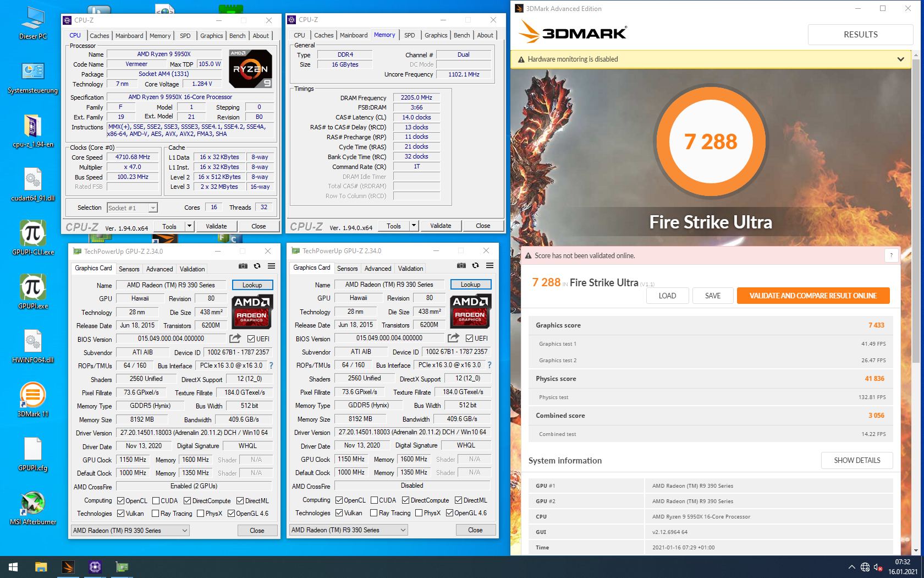The image size is (924, 578).
Task: Toggle OpenCL checkbox in left GPU-Z
Action: (121, 501)
